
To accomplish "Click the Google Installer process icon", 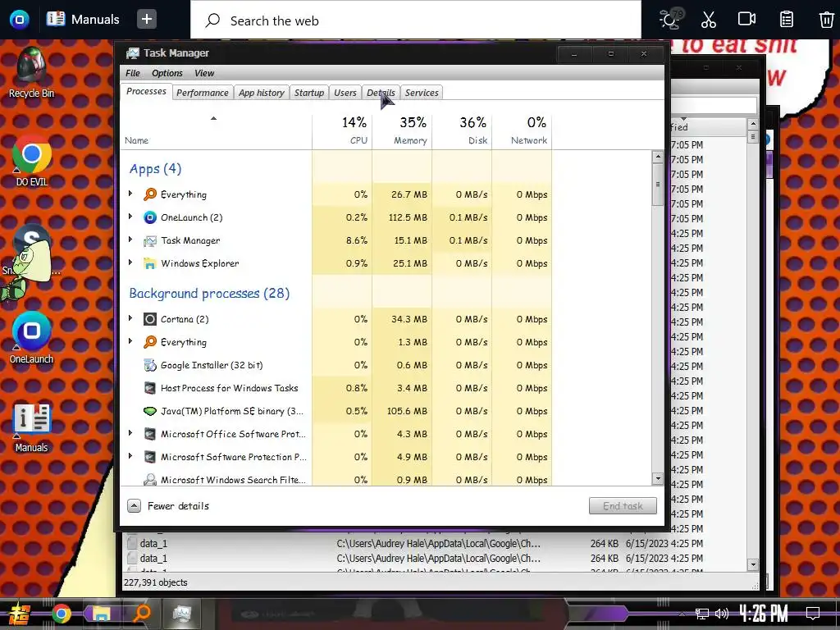I will [150, 365].
